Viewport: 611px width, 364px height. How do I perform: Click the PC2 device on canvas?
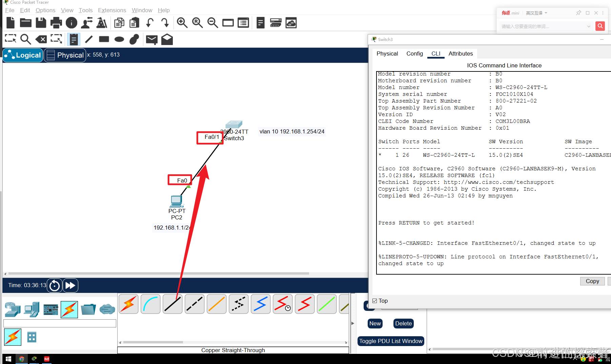click(x=177, y=201)
